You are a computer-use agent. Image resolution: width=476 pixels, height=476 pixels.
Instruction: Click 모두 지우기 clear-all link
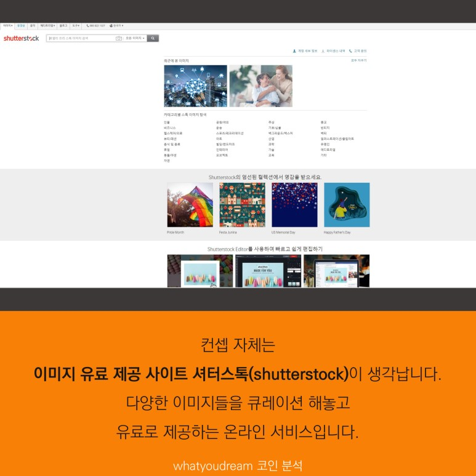point(359,60)
